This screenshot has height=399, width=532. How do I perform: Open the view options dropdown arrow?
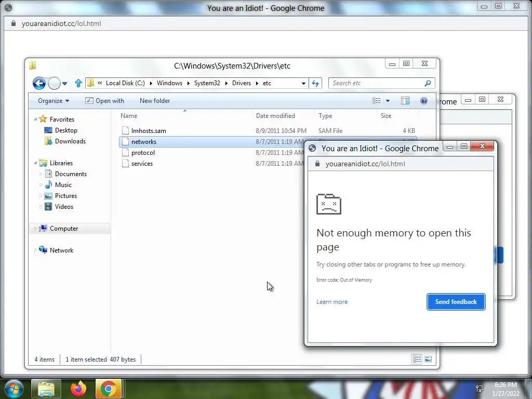[x=388, y=101]
